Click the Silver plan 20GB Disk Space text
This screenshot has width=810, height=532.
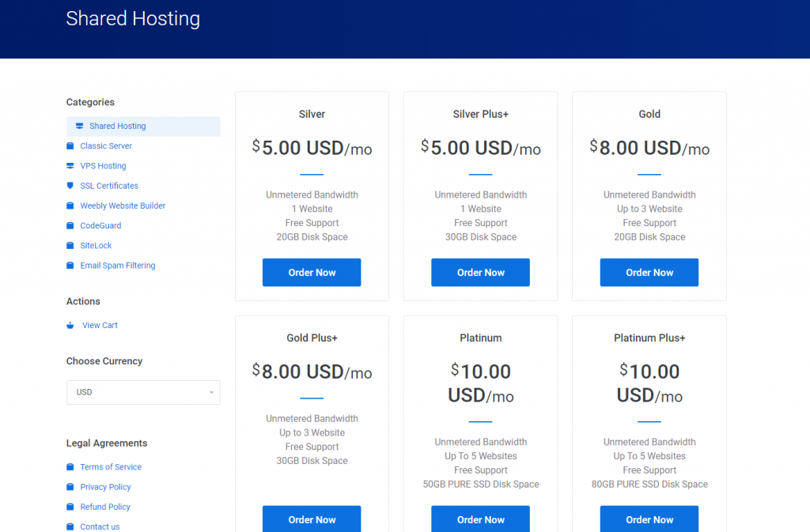click(x=312, y=237)
